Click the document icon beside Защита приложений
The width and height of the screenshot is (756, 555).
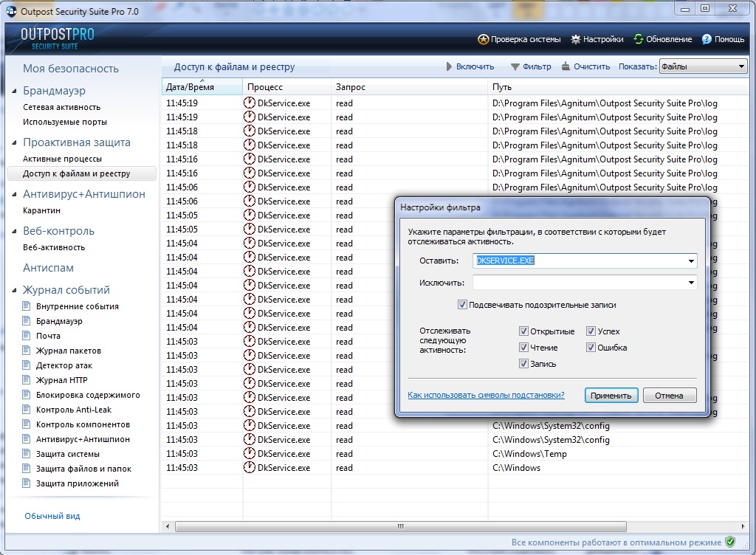click(27, 483)
